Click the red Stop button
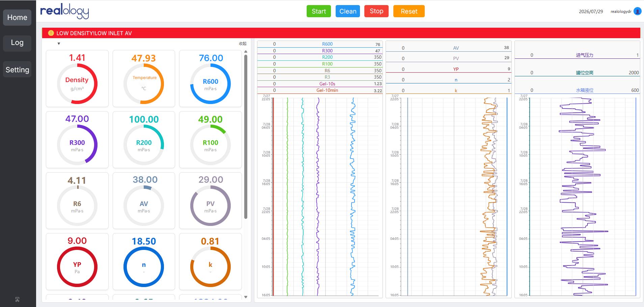Viewport: 644px width, 307px height. (x=376, y=11)
